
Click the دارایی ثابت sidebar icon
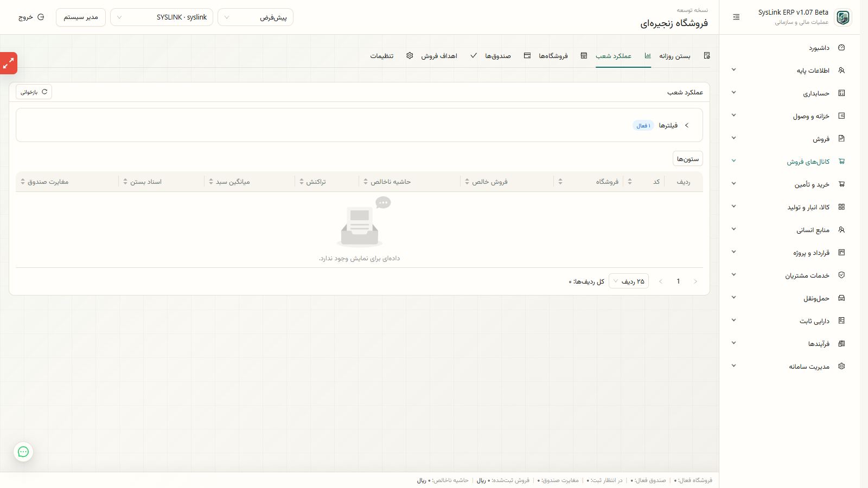[841, 321]
